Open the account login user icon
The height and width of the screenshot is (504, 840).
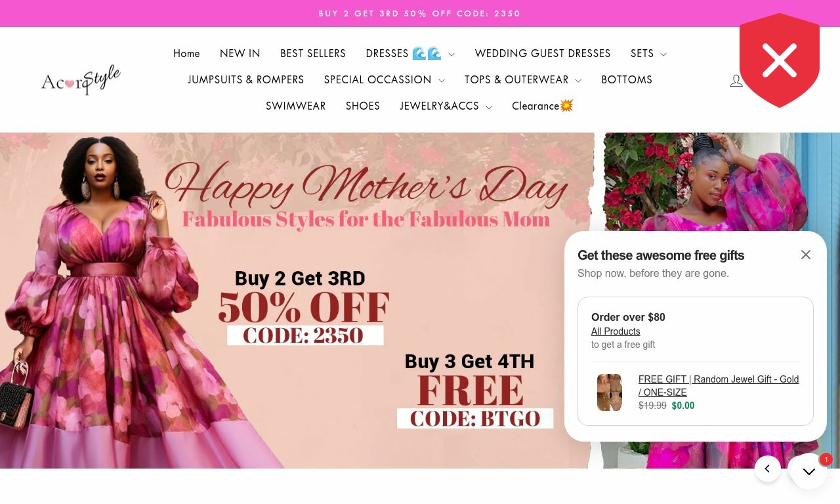[736, 80]
